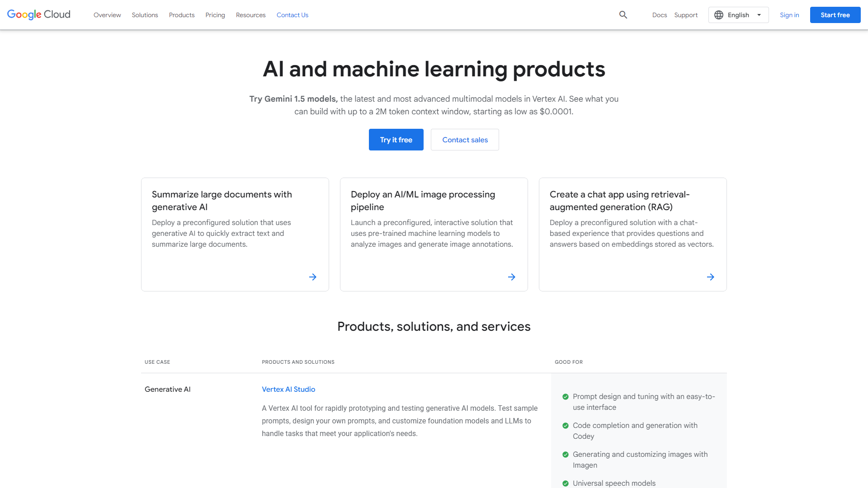Expand the English language dropdown

(x=759, y=15)
